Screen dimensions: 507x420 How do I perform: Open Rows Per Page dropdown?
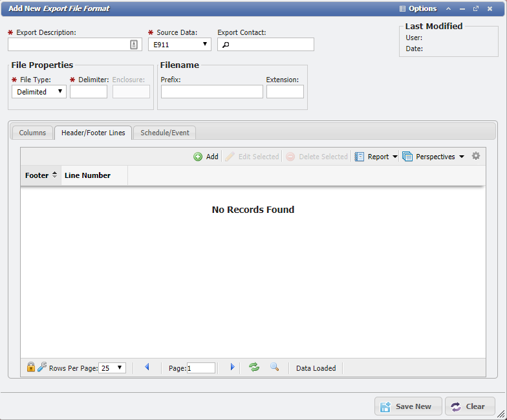pyautogui.click(x=112, y=368)
